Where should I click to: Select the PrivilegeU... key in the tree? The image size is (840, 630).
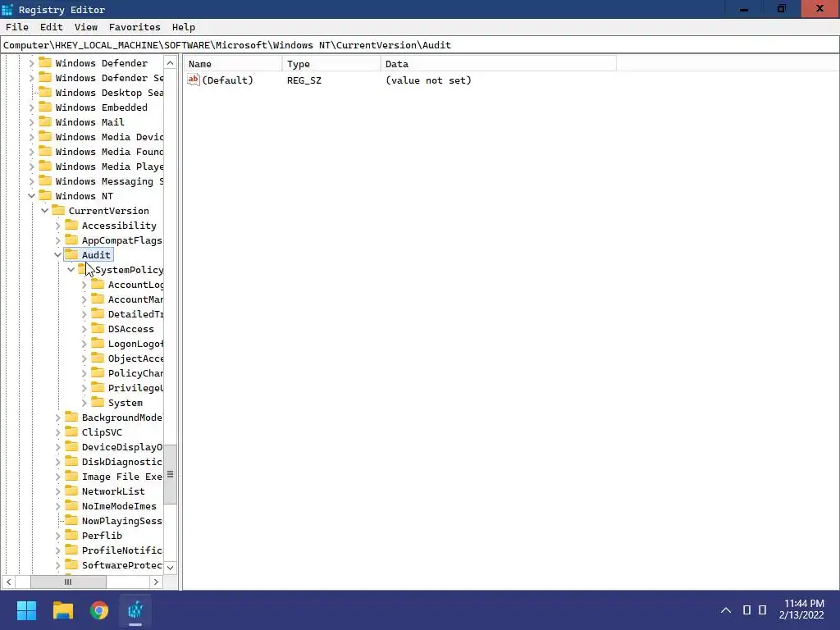tap(135, 388)
